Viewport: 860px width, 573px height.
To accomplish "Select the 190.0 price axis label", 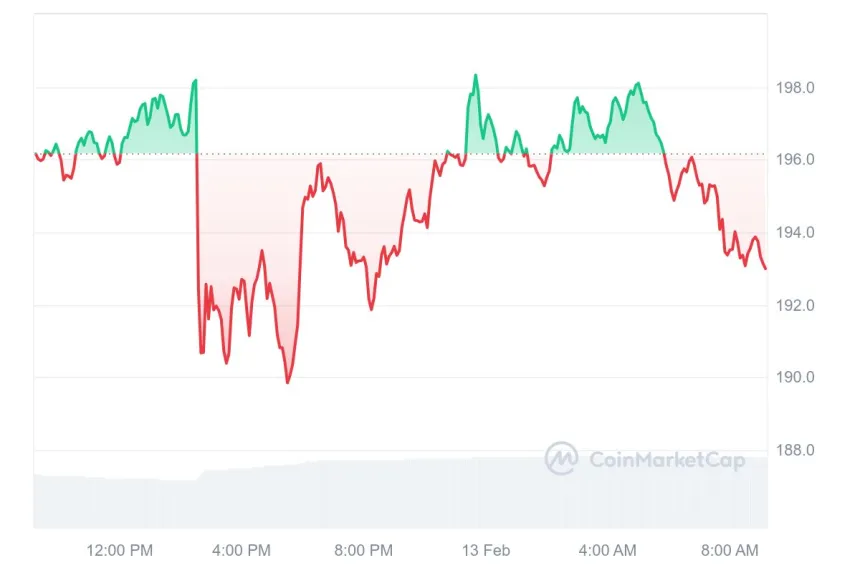I will pos(797,378).
